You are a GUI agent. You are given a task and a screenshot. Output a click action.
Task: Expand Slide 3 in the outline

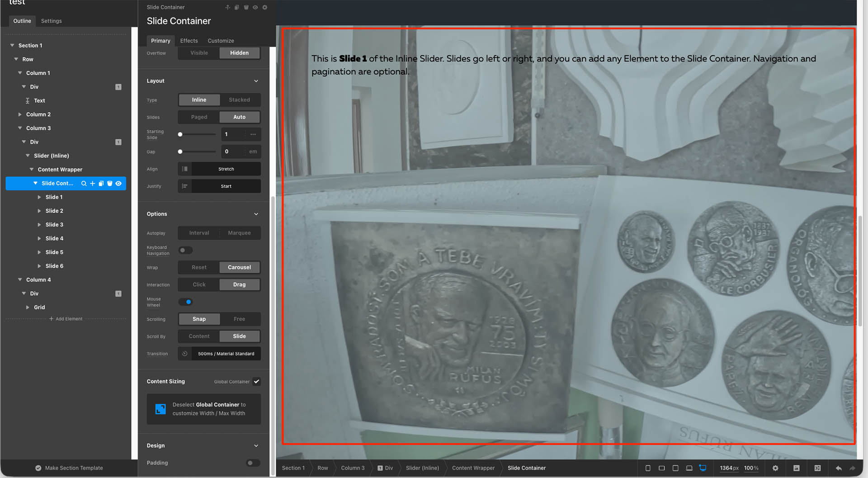tap(39, 225)
